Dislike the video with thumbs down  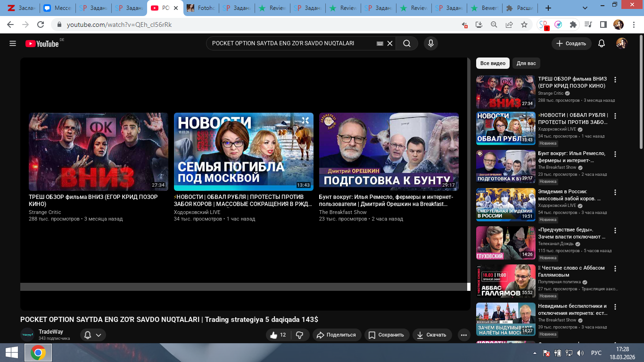pyautogui.click(x=299, y=335)
